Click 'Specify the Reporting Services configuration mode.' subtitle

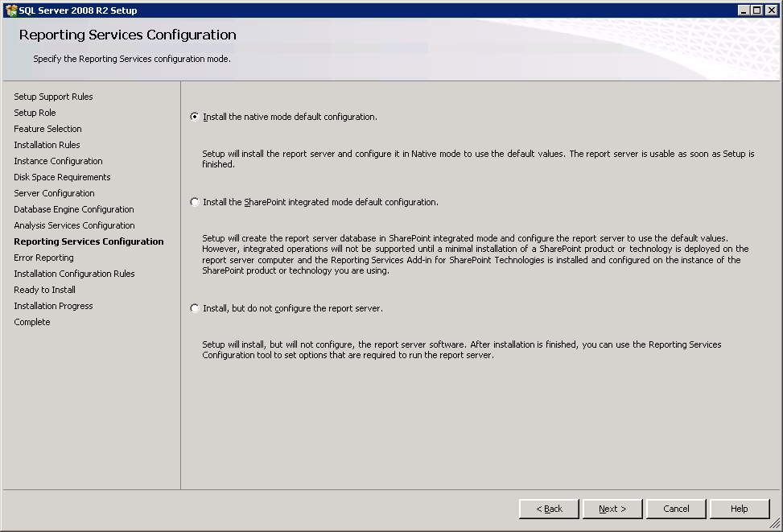132,59
